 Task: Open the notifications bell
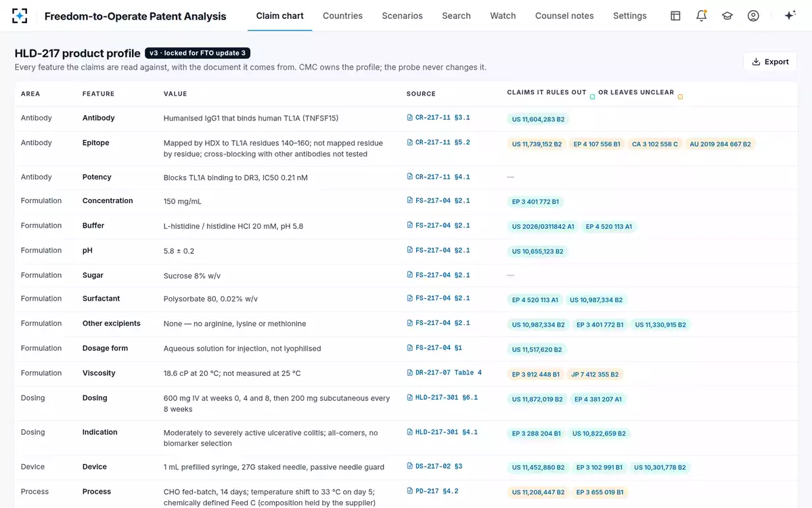pos(702,16)
